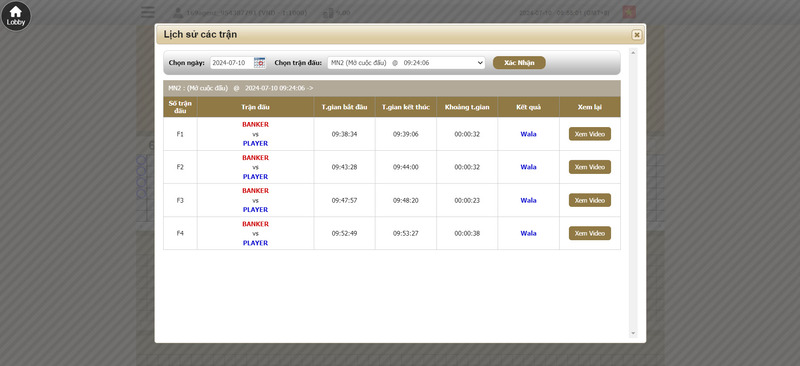The image size is (800, 366).
Task: Click Xem Video for match F2
Action: pos(589,167)
